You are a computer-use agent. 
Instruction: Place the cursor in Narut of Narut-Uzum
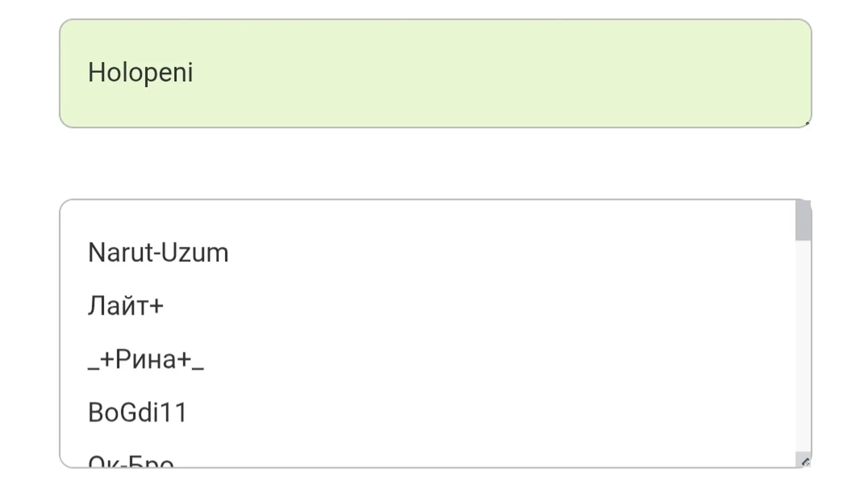[120, 253]
